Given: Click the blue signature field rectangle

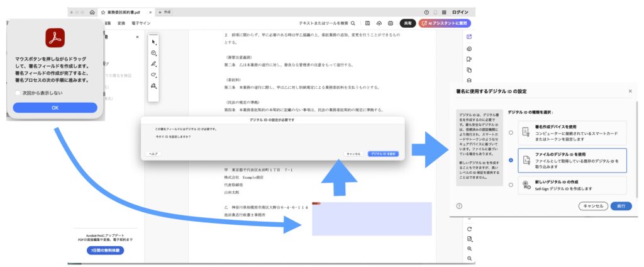Looking at the screenshot, I should (x=371, y=219).
